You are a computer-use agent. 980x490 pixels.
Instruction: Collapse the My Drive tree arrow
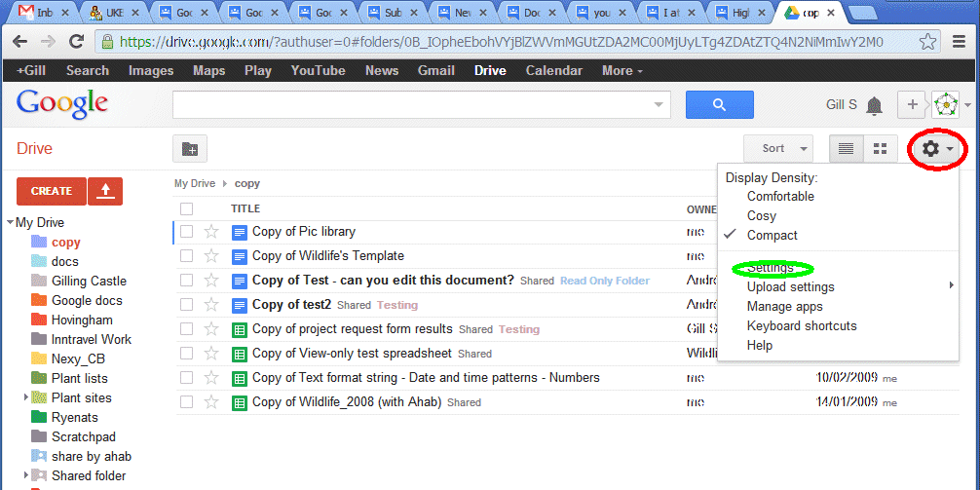point(10,222)
